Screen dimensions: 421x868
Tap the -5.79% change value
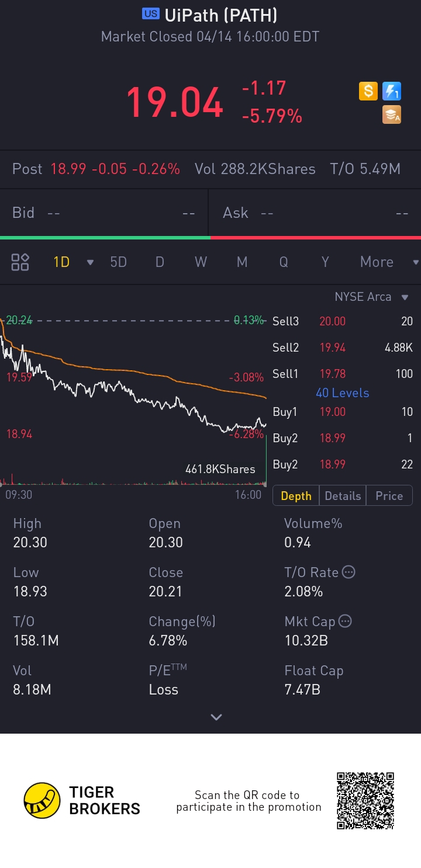click(272, 116)
